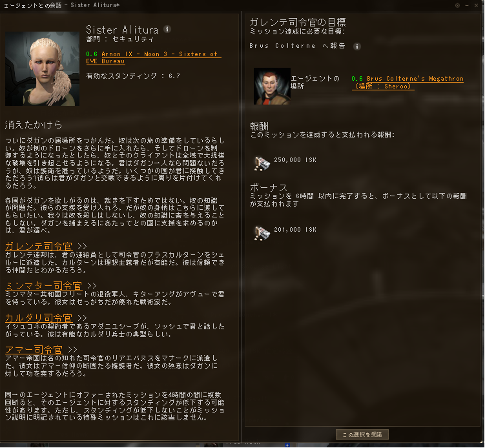Click Sister Alitura's portrait
Screen dimensions: 485x448
coord(43,68)
